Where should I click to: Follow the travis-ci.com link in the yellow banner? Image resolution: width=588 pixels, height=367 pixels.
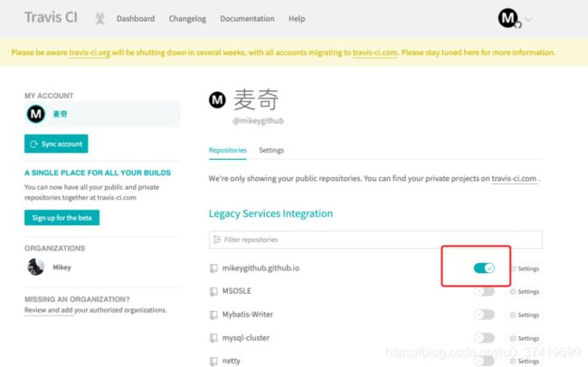(375, 52)
